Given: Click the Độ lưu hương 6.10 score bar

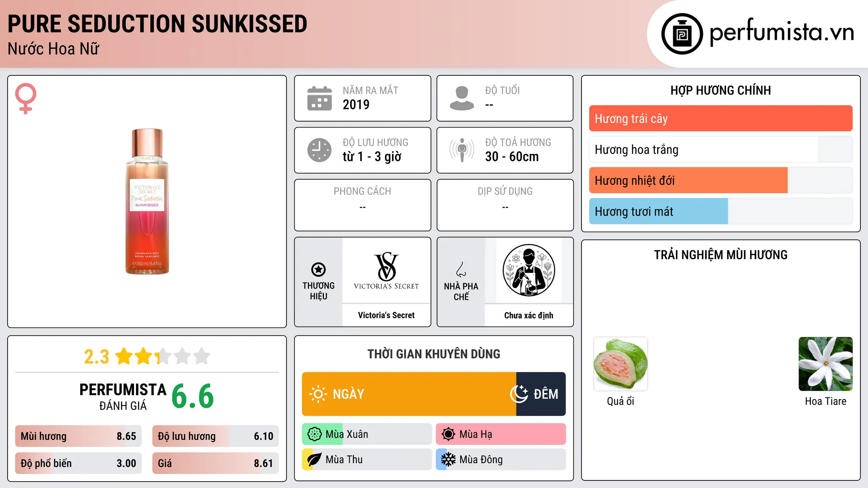Looking at the screenshot, I should coord(216,436).
